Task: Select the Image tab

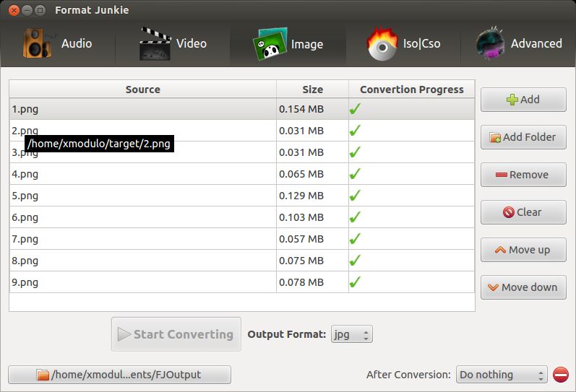Action: [288, 44]
